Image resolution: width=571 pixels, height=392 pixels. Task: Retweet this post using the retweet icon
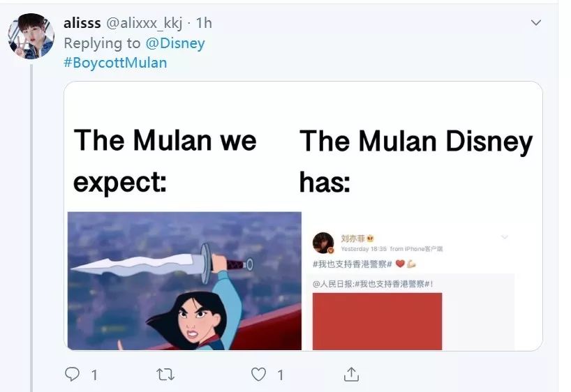[x=165, y=375]
